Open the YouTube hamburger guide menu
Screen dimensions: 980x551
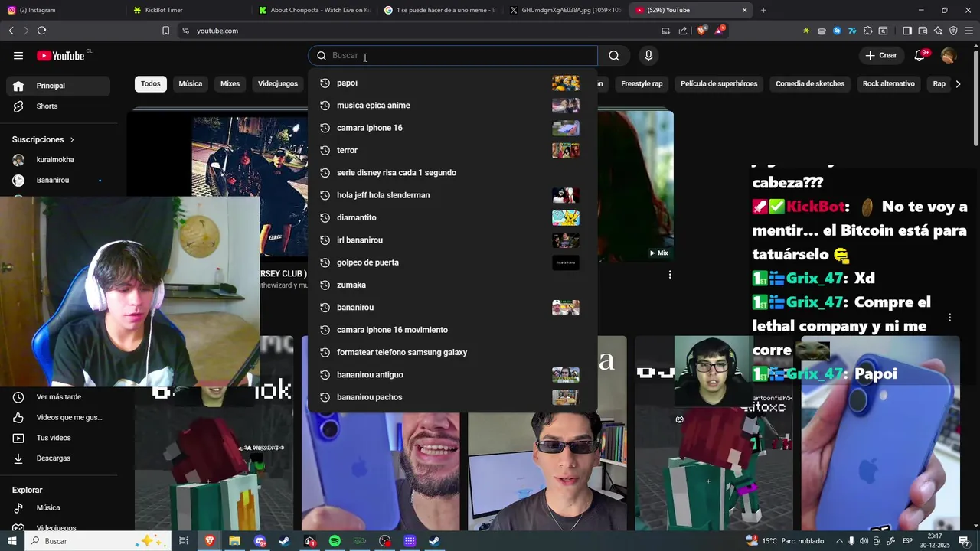pos(18,55)
